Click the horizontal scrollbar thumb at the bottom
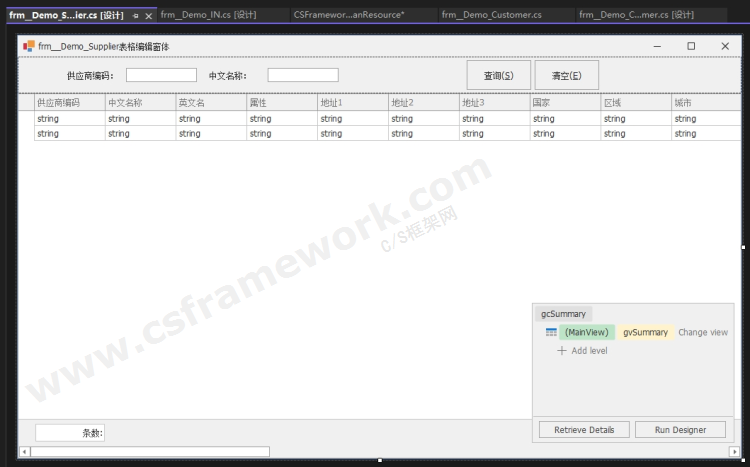The width and height of the screenshot is (750, 467). 150,452
